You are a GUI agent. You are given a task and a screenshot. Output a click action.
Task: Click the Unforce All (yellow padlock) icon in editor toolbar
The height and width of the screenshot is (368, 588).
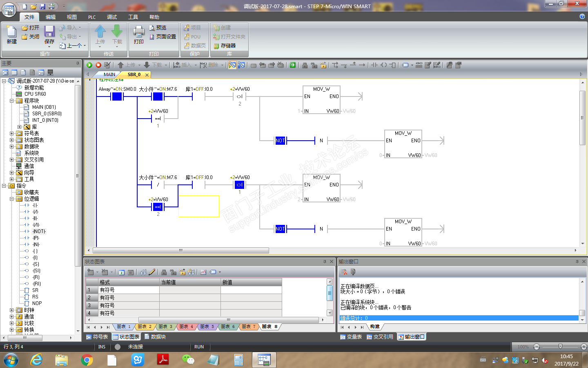(x=323, y=65)
